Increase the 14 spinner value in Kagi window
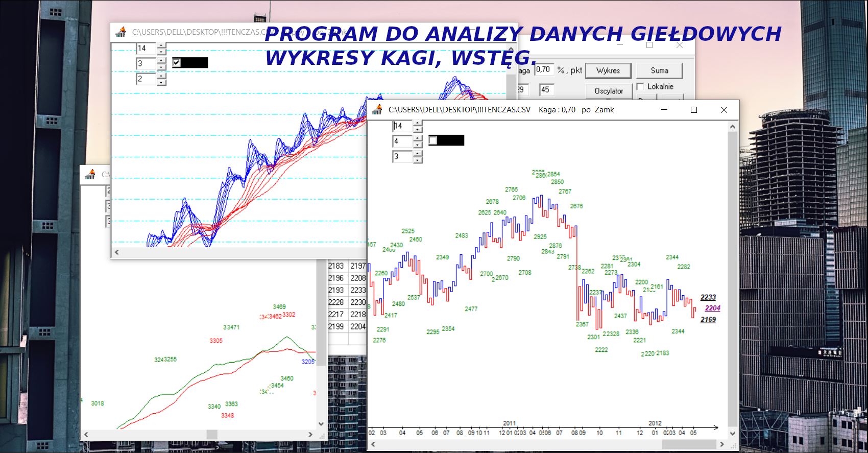Viewport: 868px width, 453px height. point(418,123)
